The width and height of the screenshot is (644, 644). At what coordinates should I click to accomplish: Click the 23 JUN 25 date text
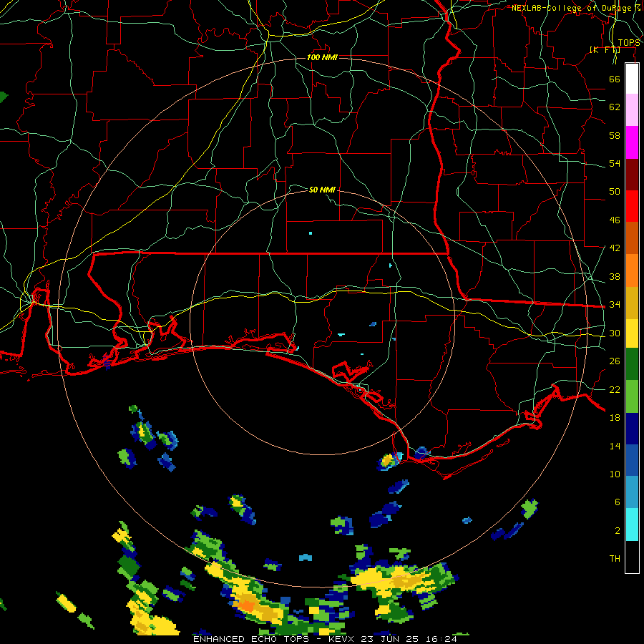(390, 639)
